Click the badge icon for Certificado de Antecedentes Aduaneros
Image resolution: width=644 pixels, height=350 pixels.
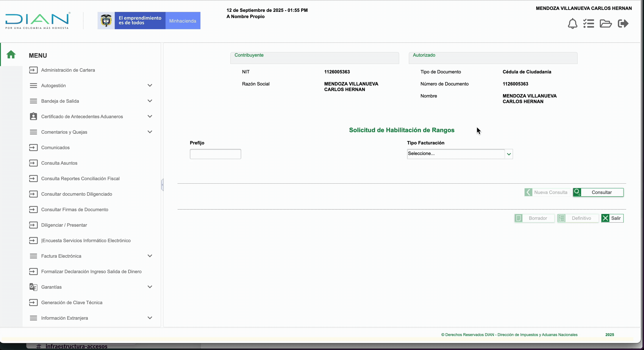coord(33,116)
